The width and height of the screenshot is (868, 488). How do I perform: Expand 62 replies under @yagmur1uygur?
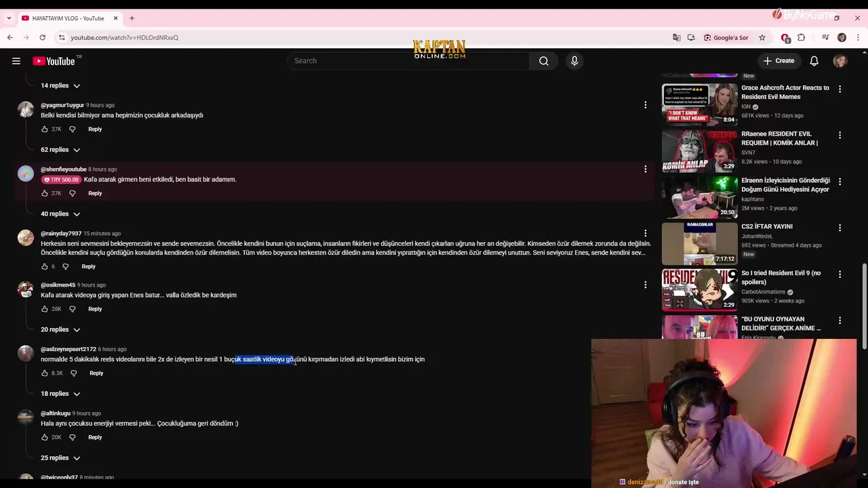click(60, 150)
